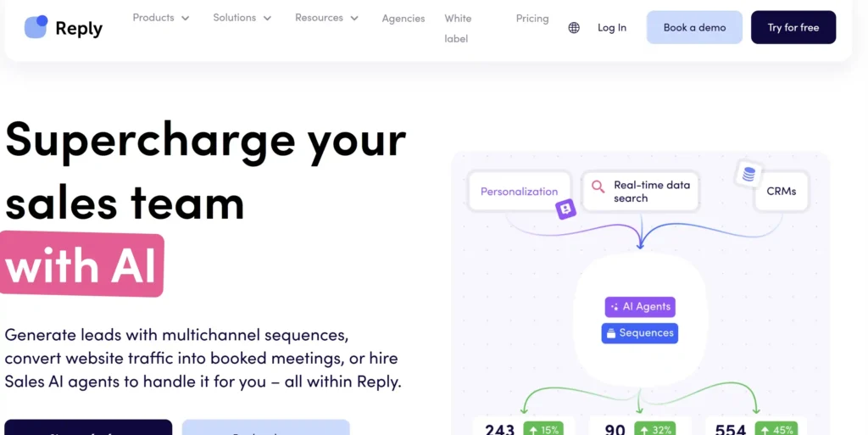Select the CRMs card
Screen dimensions: 868x435
[781, 192]
